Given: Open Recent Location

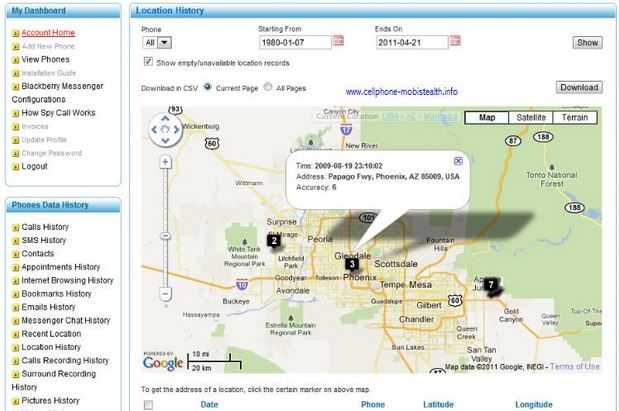Looking at the screenshot, I should 51,334.
